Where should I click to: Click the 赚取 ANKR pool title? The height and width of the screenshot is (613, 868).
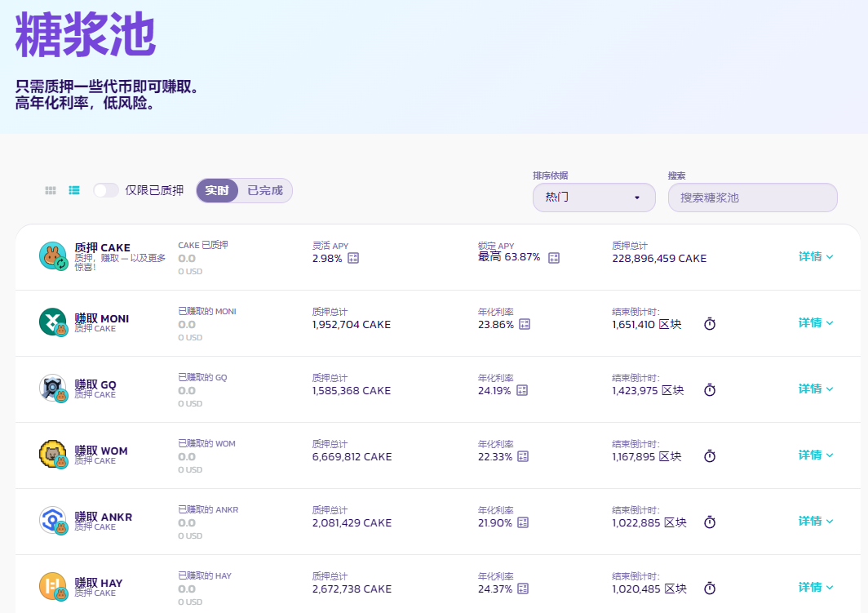pyautogui.click(x=104, y=517)
